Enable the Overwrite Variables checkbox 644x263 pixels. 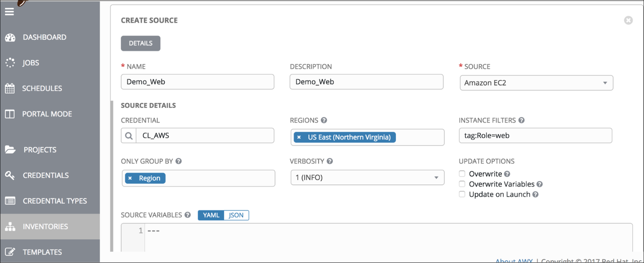point(462,184)
